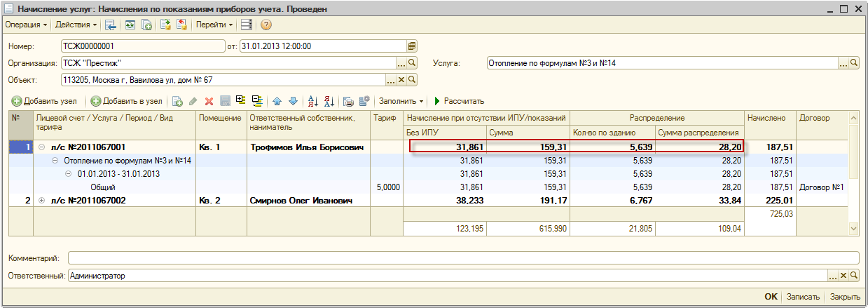Open selection with ellipsis button of Ответственный
Image resolution: width=868 pixels, height=308 pixels.
click(x=834, y=276)
